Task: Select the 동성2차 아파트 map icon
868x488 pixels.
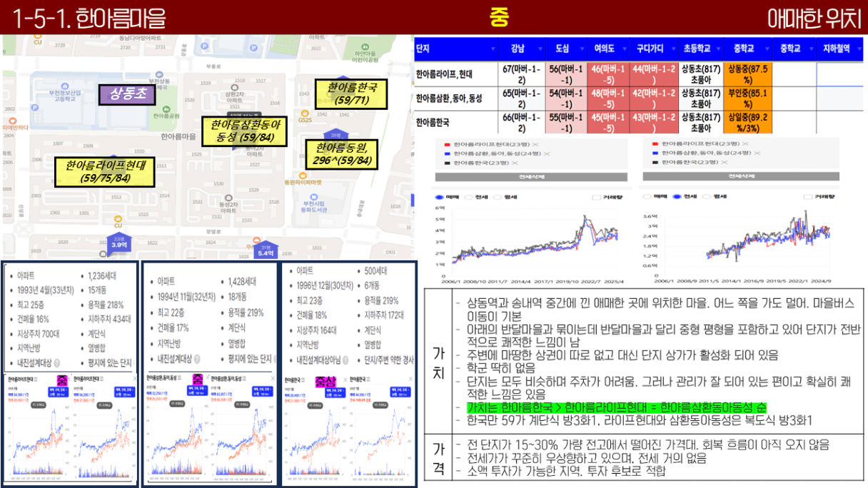Action: [228, 197]
